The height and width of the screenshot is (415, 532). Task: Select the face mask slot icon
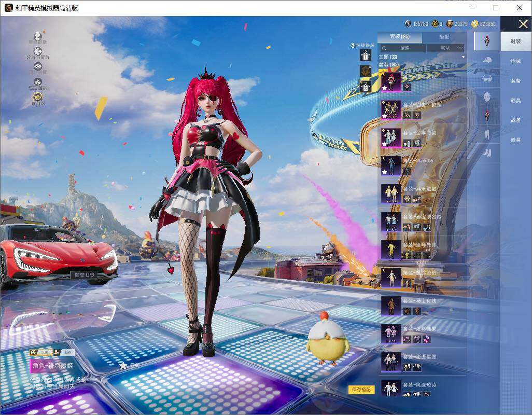pyautogui.click(x=487, y=97)
